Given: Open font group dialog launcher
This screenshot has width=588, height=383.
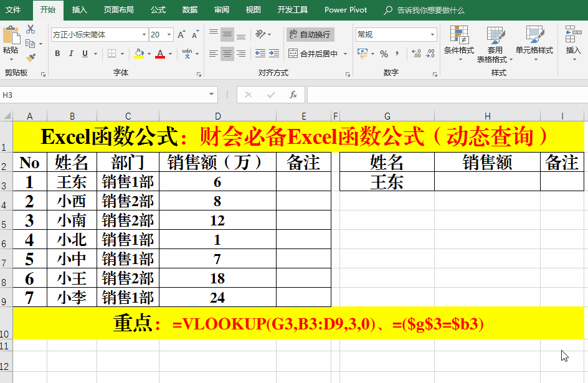Looking at the screenshot, I should tap(199, 75).
